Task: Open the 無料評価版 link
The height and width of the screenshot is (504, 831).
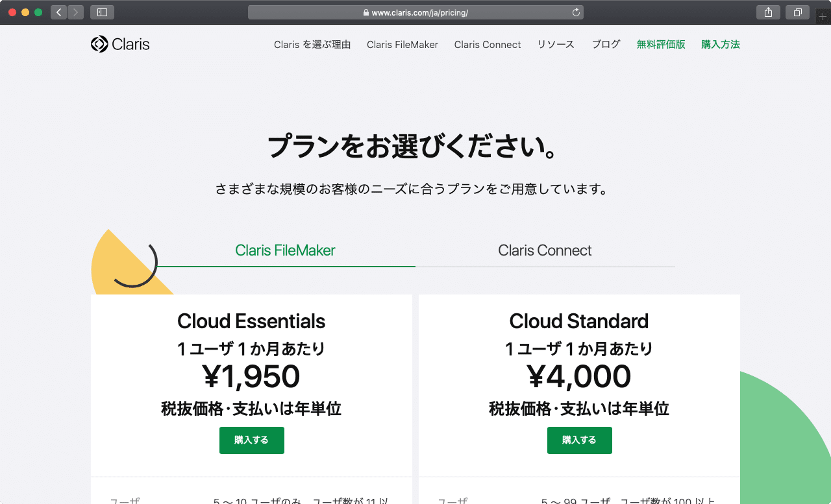Action: 661,44
